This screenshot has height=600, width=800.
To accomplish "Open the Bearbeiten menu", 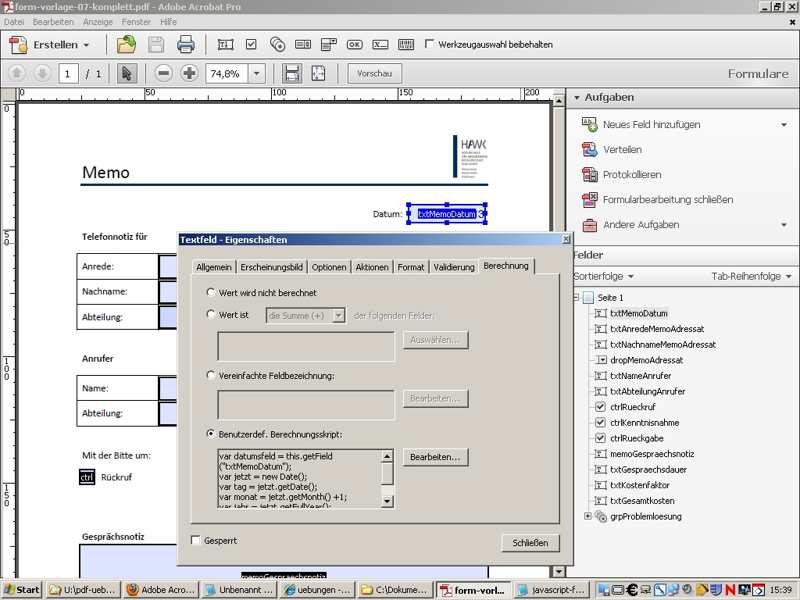I will coord(53,21).
